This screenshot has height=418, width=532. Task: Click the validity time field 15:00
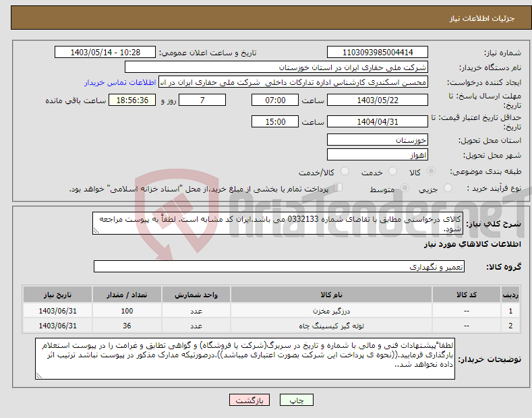click(x=275, y=121)
